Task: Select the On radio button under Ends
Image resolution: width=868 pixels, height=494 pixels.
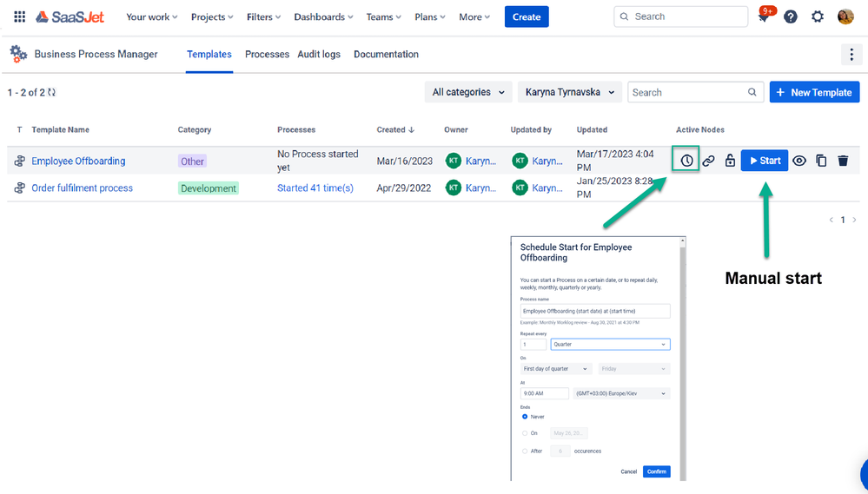Action: [x=525, y=433]
